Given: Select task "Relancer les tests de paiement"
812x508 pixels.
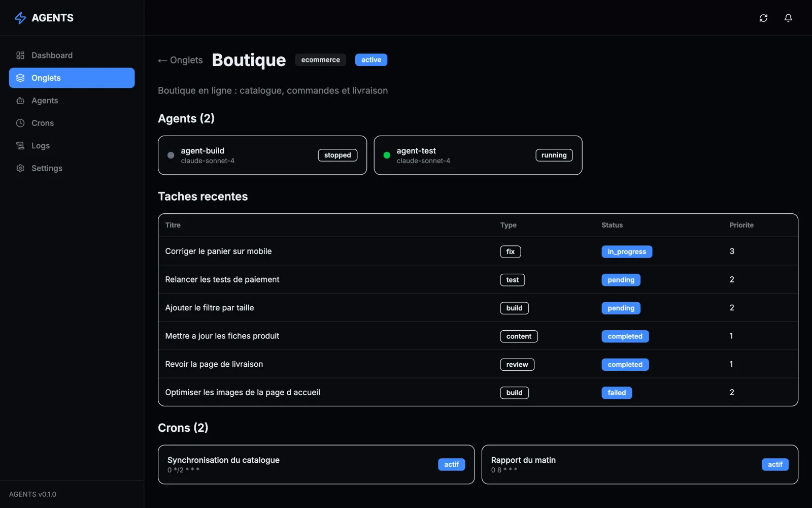Looking at the screenshot, I should click(478, 279).
